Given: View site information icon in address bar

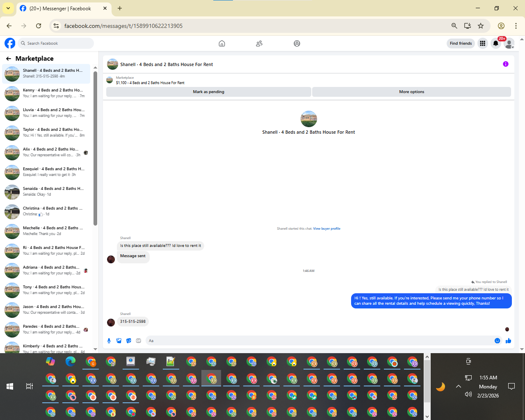Looking at the screenshot, I should tap(57, 26).
